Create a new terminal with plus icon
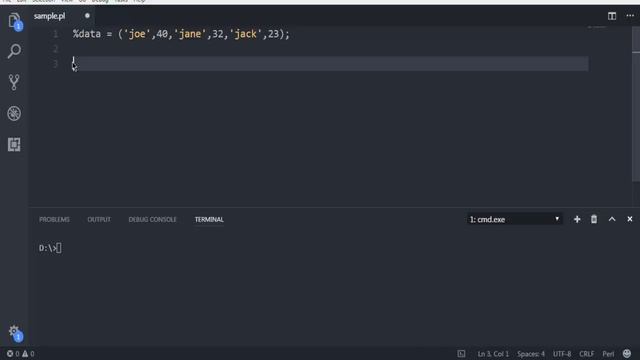The height and width of the screenshot is (360, 640). pos(577,219)
